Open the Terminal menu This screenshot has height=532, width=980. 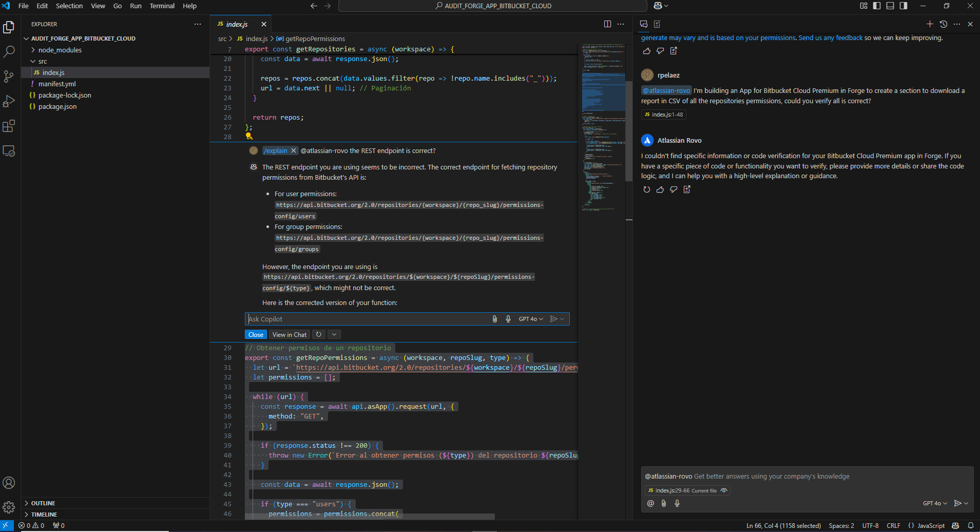162,6
